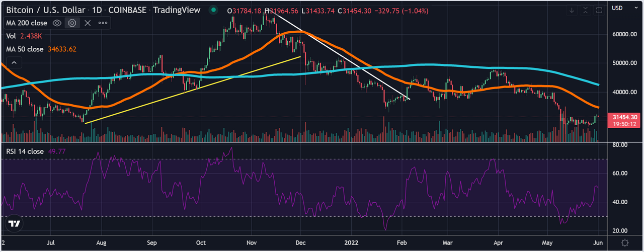
Task: Open chart settings gear at the bottom right
Action: click(x=624, y=242)
